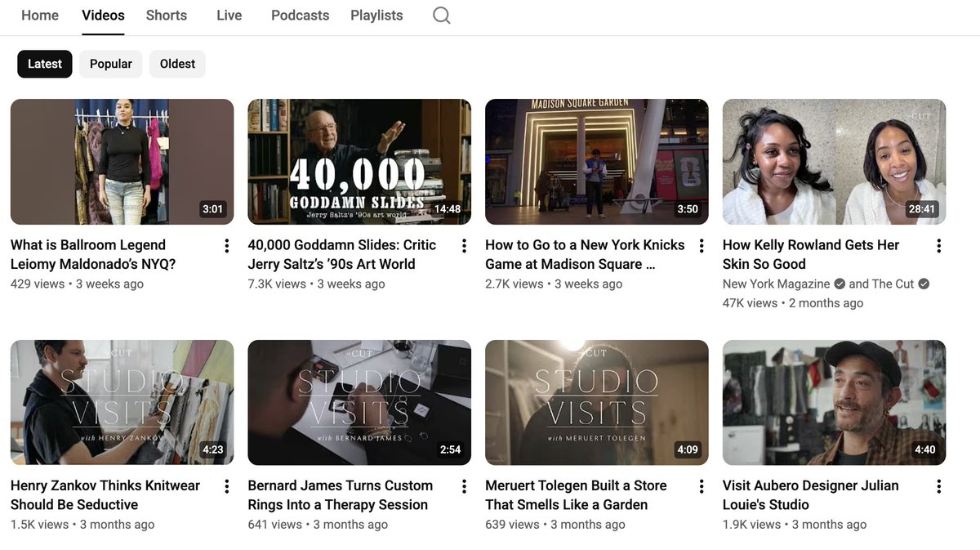Click the '47K views • 2 months ago' text
The width and height of the screenshot is (980, 550).
coord(793,303)
